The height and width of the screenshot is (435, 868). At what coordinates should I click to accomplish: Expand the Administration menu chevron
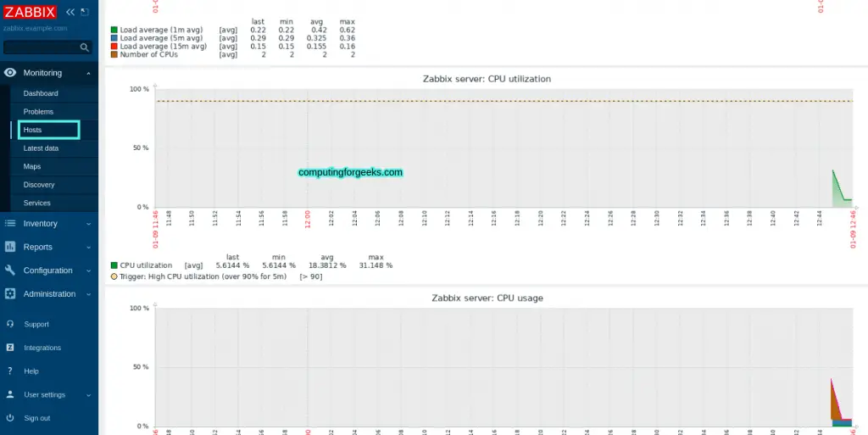coord(88,294)
